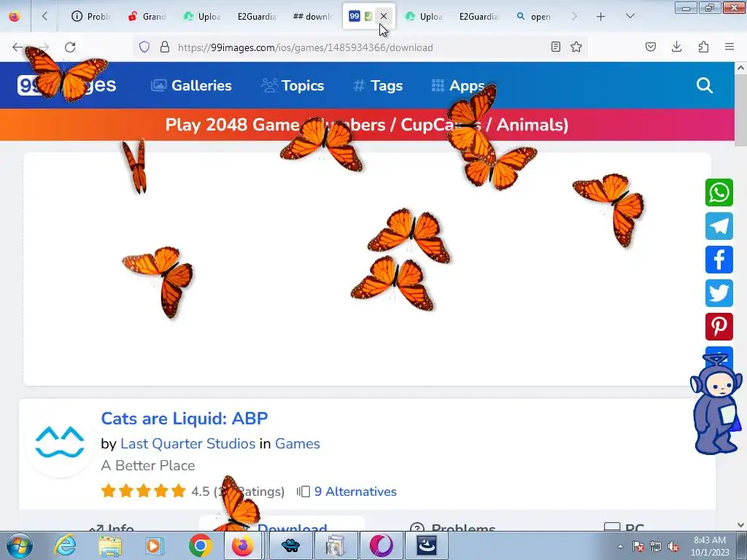Image resolution: width=747 pixels, height=560 pixels.
Task: Launch Google Chrome from taskbar
Action: click(200, 545)
